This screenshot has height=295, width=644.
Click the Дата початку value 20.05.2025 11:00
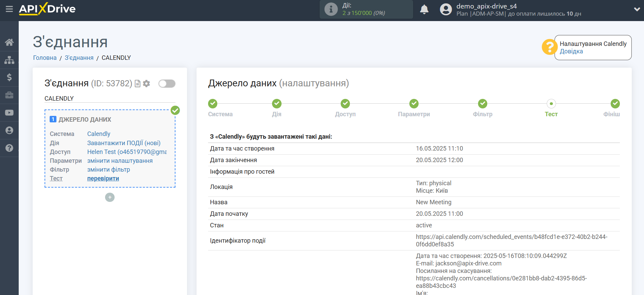(x=439, y=214)
